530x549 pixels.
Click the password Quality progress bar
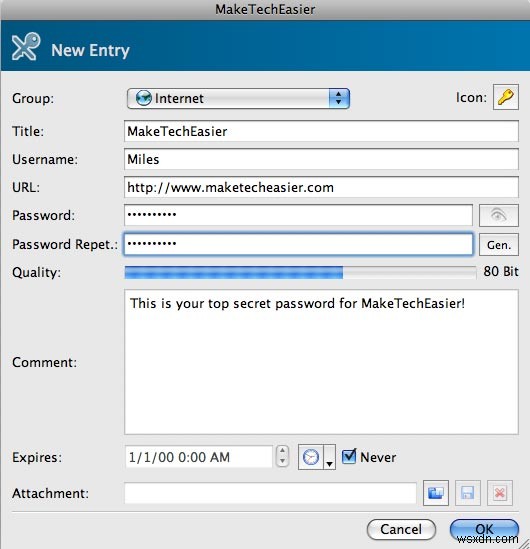300,272
